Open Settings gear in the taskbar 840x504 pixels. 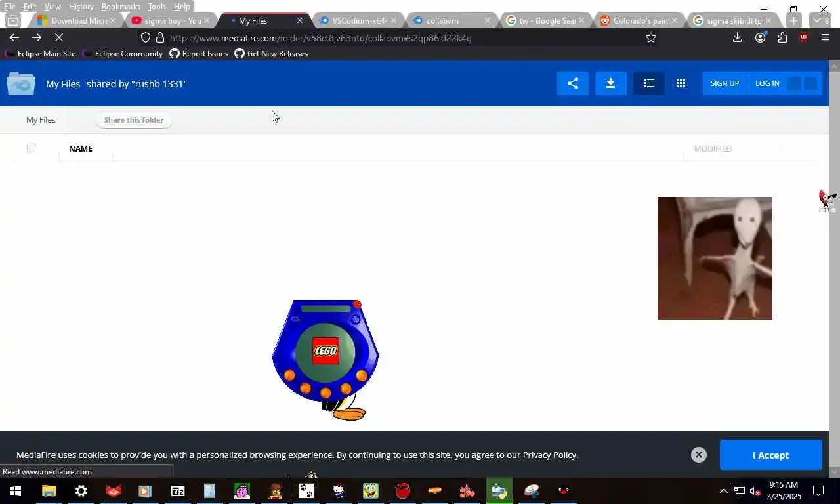click(x=81, y=491)
